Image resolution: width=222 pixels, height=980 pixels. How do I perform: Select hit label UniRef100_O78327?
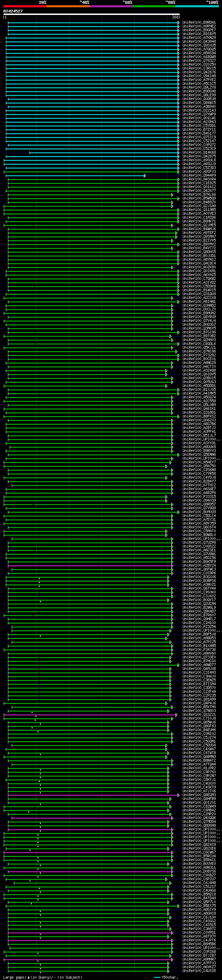tap(199, 60)
